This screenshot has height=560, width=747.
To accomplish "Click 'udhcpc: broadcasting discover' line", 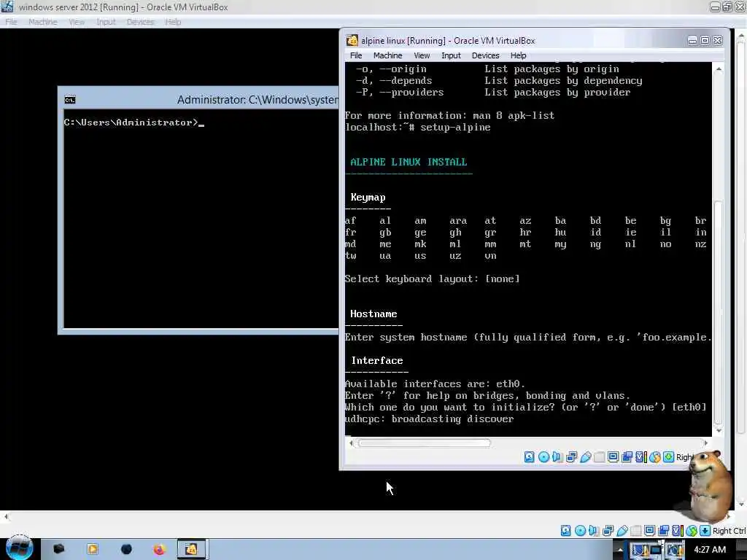I will tap(429, 419).
